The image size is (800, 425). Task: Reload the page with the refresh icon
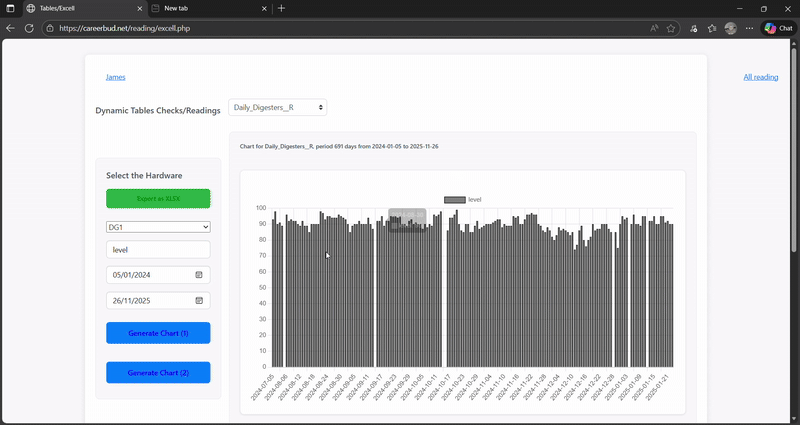pos(29,28)
